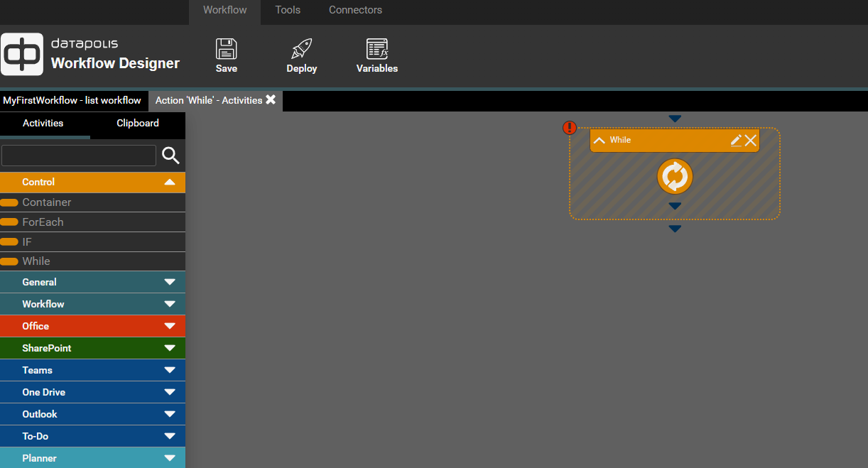Image resolution: width=868 pixels, height=468 pixels.
Task: Expand the Office activities category
Action: click(169, 326)
